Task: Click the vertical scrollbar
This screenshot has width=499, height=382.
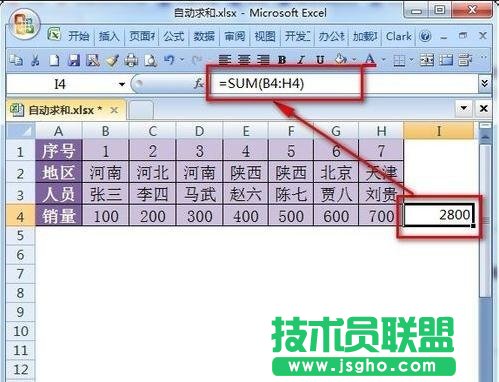Action: tap(486, 220)
